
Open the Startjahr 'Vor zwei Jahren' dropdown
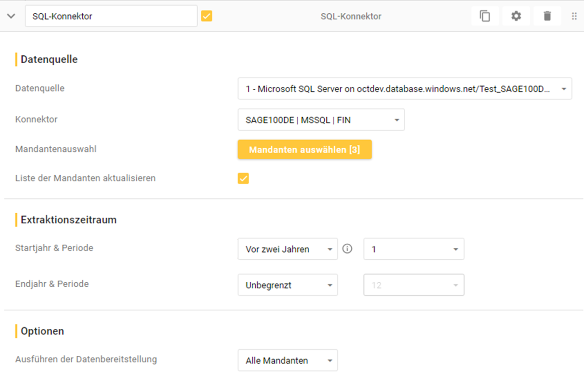click(x=288, y=249)
